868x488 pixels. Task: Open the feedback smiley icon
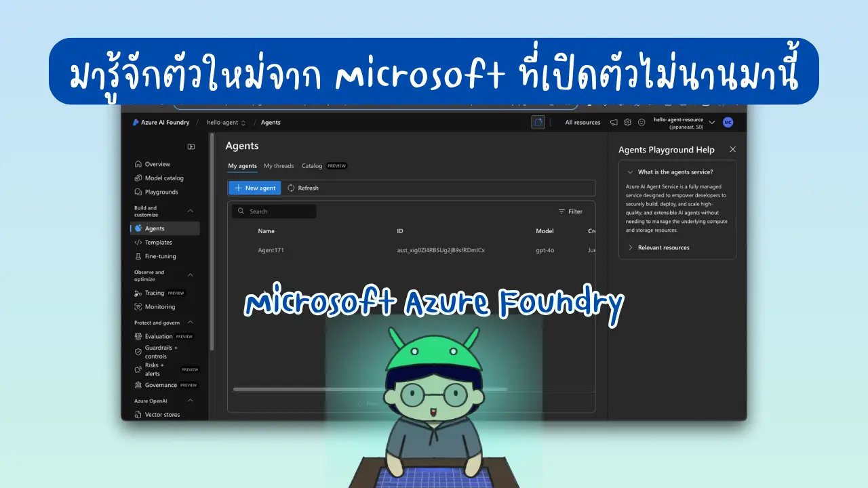coord(642,123)
